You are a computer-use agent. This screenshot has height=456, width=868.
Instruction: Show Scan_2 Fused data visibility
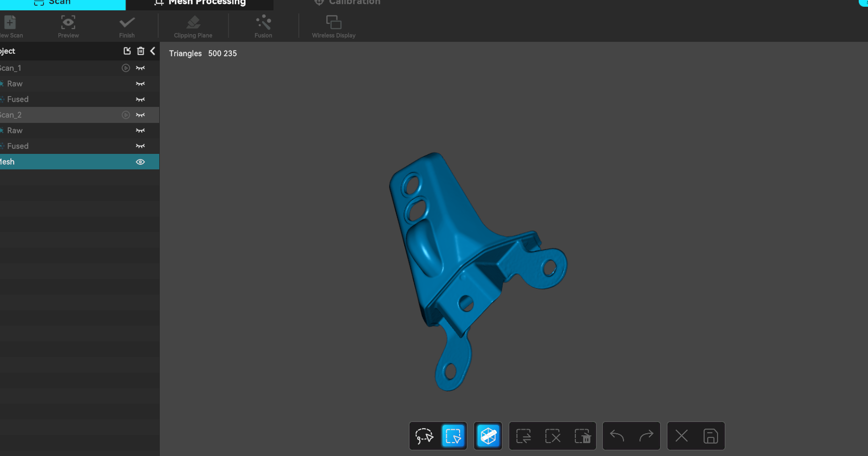click(x=140, y=146)
